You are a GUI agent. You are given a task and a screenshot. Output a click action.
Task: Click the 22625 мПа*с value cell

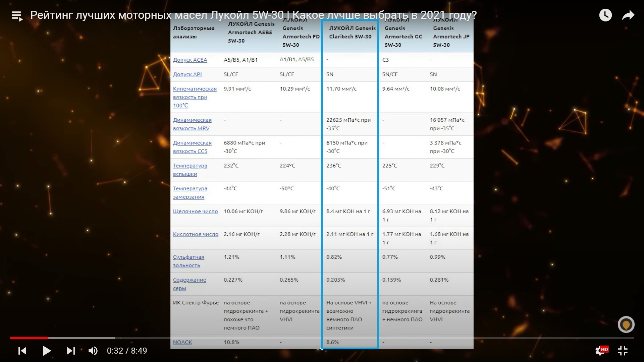[x=348, y=124]
